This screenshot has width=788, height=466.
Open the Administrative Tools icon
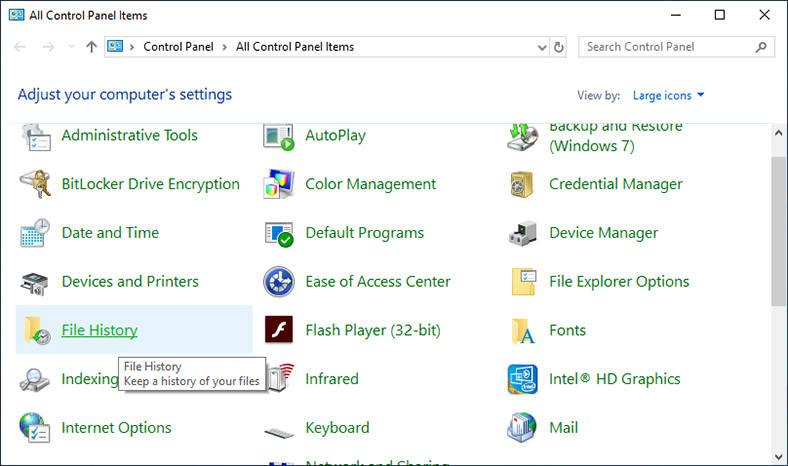pos(36,137)
